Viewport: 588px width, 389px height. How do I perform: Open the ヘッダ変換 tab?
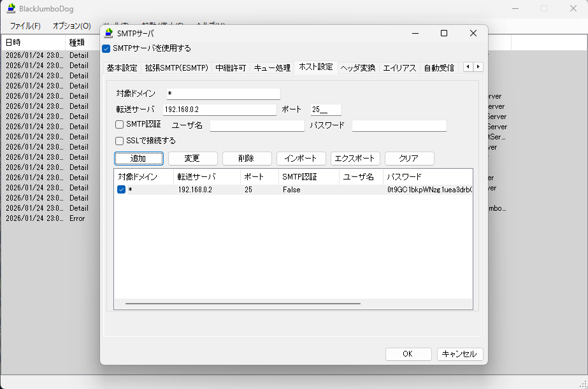coord(357,67)
